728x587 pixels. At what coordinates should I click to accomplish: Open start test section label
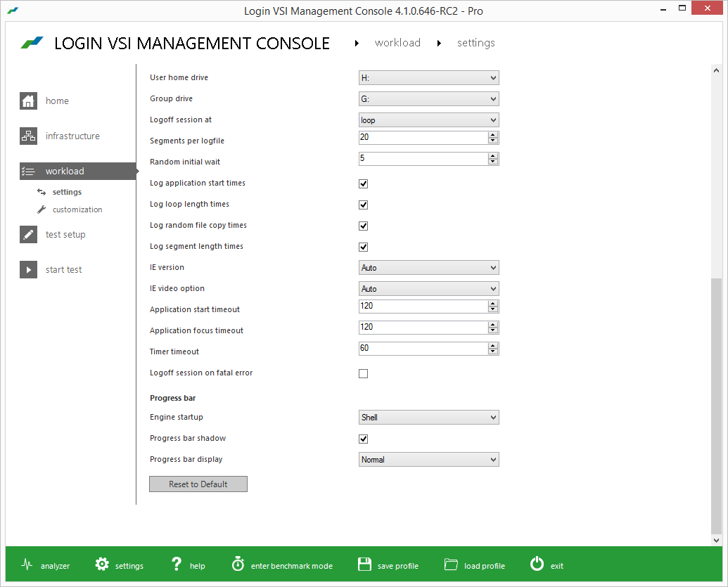coord(63,270)
